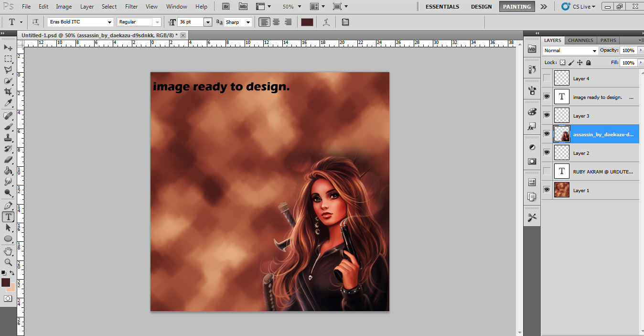
Task: Open the blend mode Normal dropdown
Action: click(x=570, y=51)
